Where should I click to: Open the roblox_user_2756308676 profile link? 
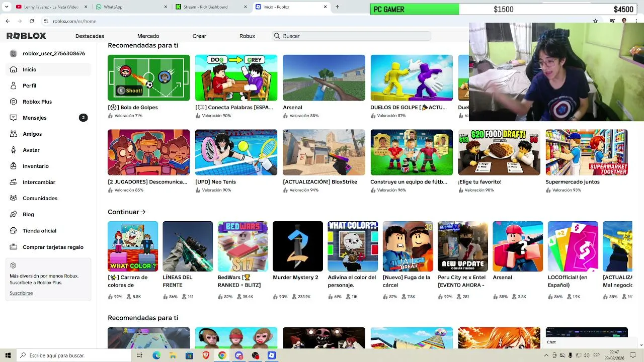tap(54, 53)
